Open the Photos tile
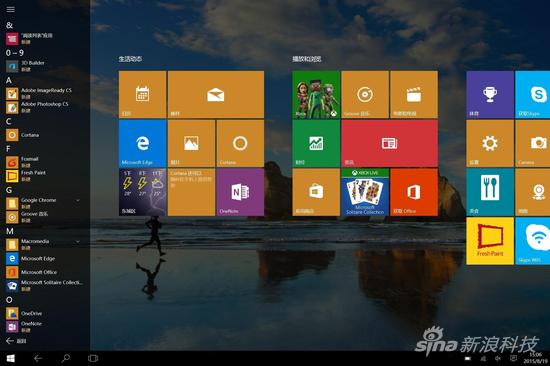This screenshot has height=366, width=550. 191,143
